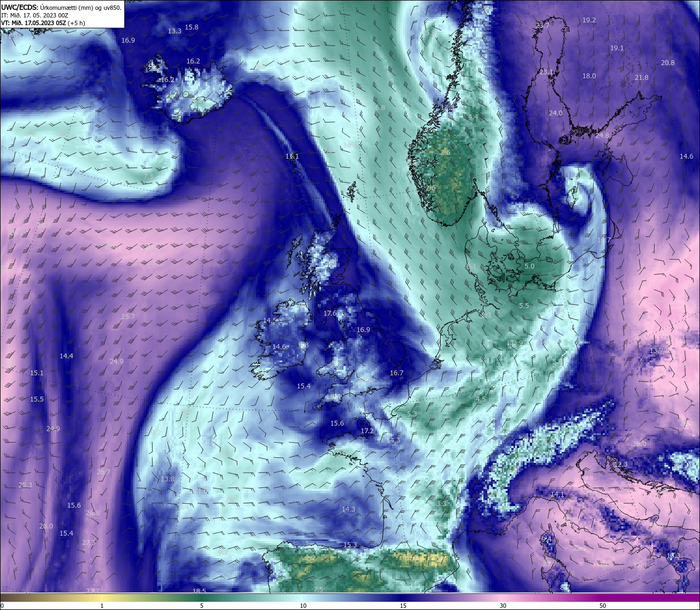
Task: Click the colorbar tick label 5
Action: (202, 606)
